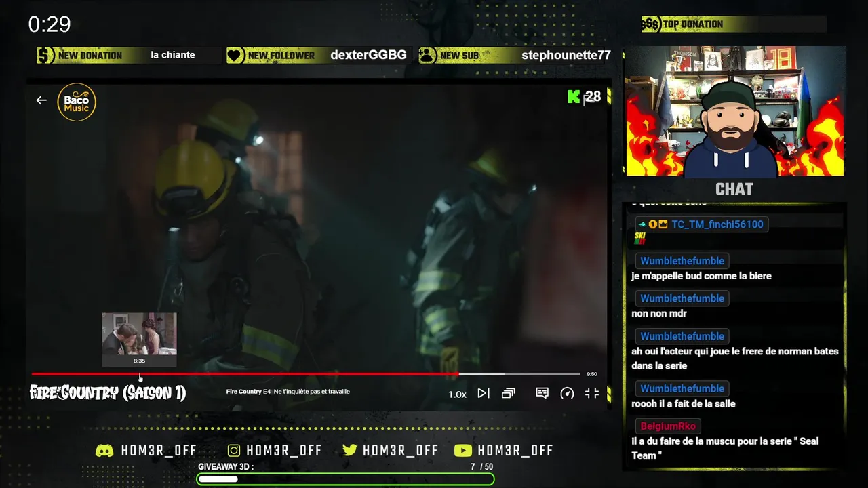
Task: Open the playback speed gauge icon
Action: tap(568, 393)
